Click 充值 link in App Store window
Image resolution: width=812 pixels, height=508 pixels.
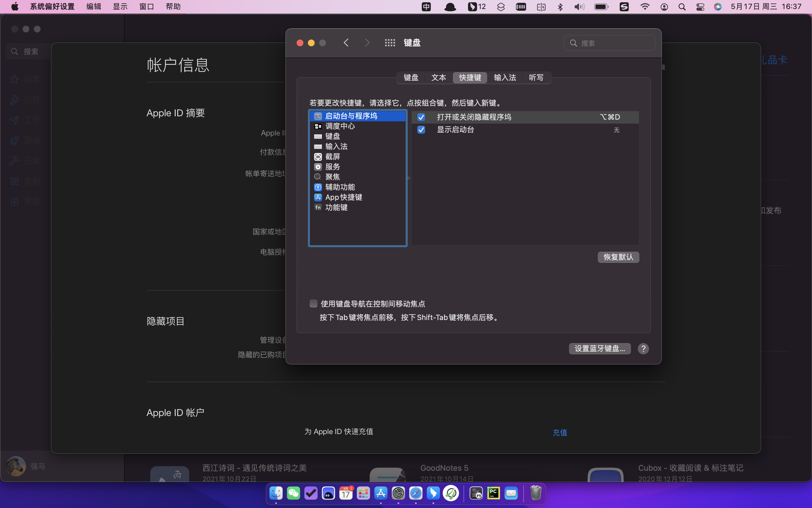coord(560,433)
